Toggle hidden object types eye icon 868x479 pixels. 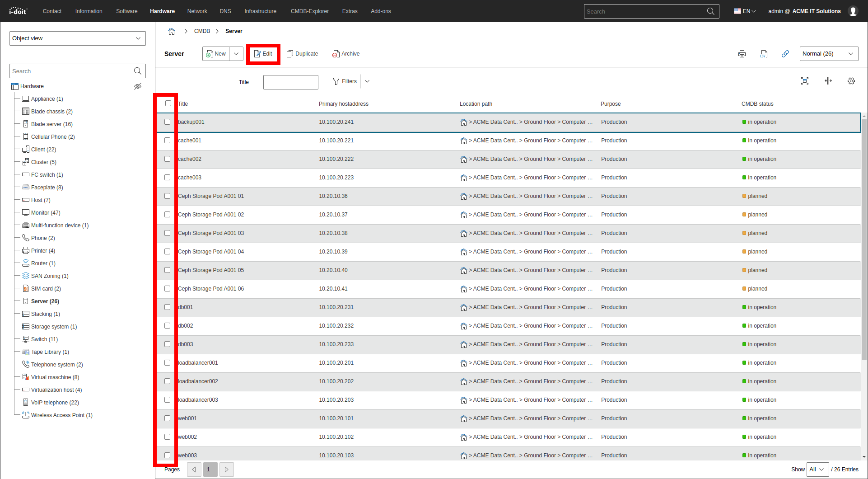(x=138, y=86)
